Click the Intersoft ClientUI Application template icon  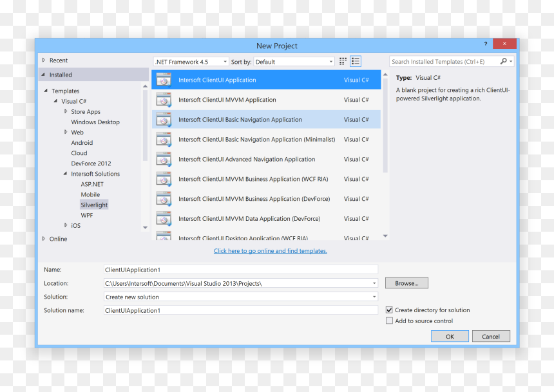click(x=164, y=80)
